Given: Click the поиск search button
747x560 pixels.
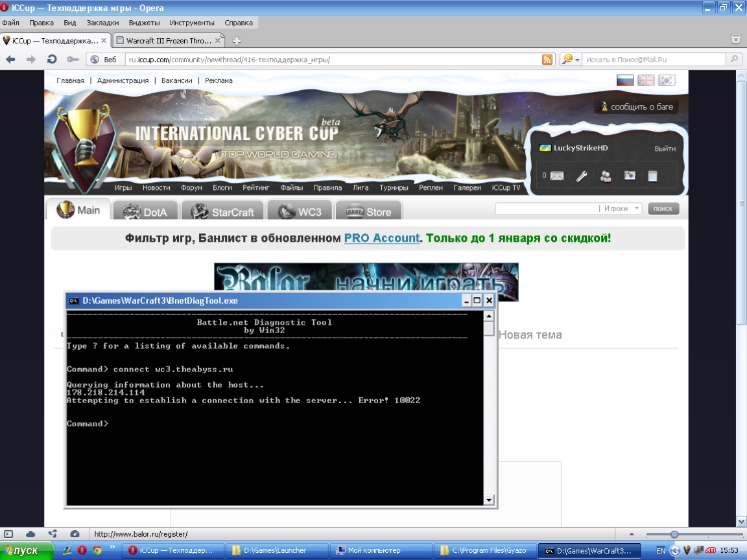Looking at the screenshot, I should pos(663,208).
